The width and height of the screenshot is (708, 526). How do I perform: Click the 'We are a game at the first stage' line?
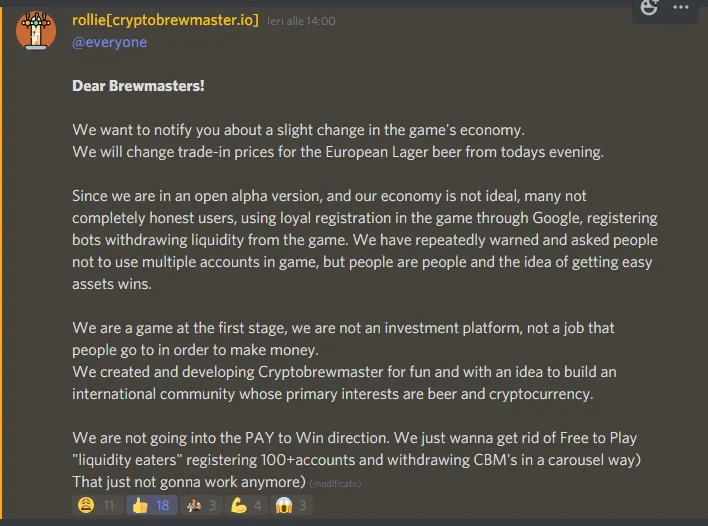[x=343, y=328]
